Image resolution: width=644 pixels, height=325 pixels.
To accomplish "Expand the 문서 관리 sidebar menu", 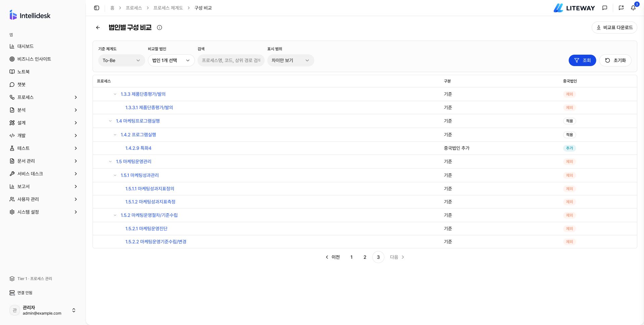I will [43, 161].
